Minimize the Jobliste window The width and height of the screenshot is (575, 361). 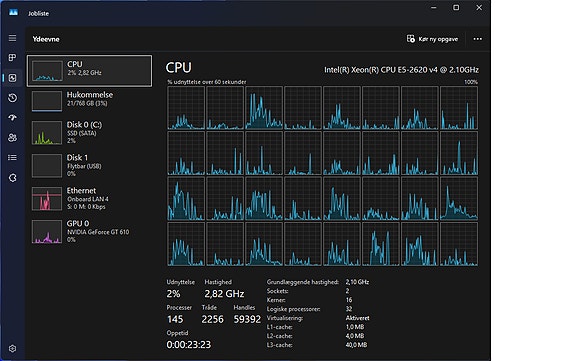coord(433,7)
